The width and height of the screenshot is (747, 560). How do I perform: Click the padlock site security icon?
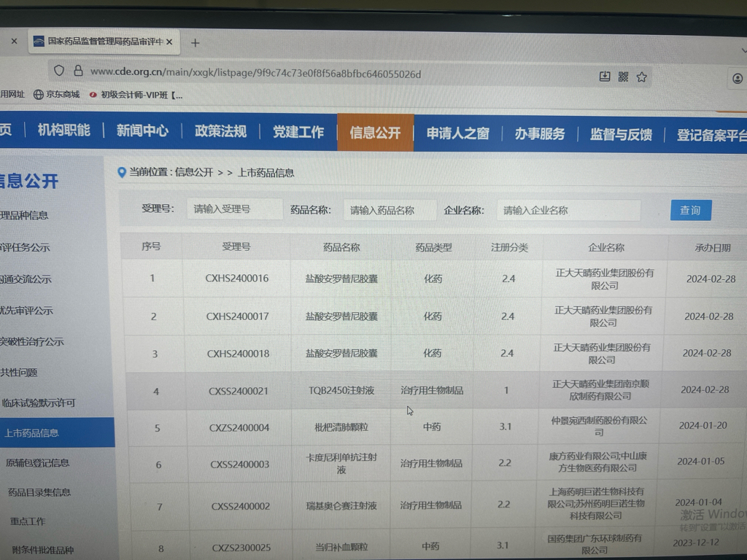tap(78, 71)
